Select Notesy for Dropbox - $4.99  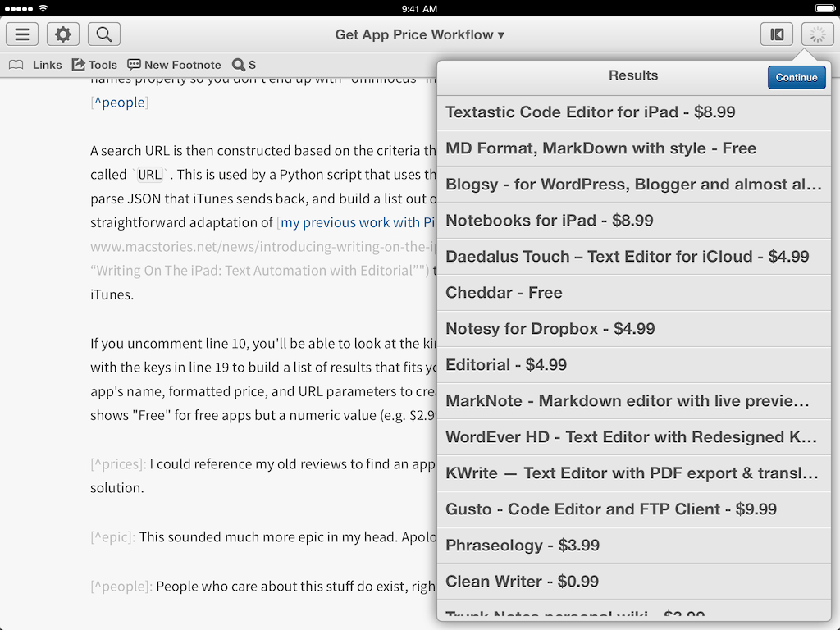pyautogui.click(x=634, y=328)
